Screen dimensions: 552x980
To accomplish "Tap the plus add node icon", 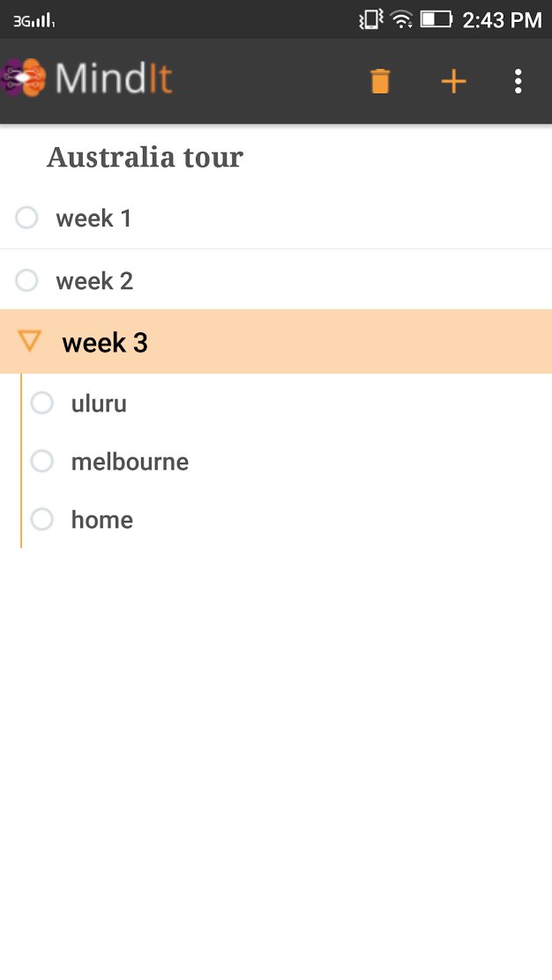I will point(453,81).
